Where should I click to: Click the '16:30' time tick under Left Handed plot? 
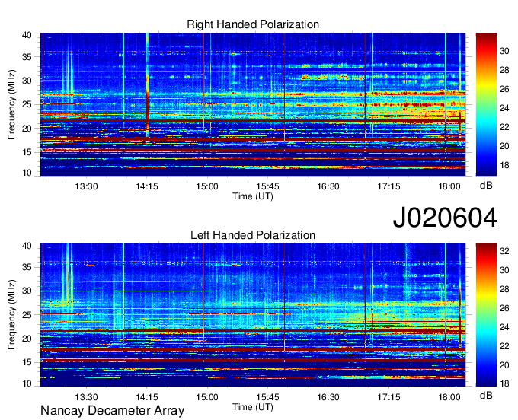click(328, 397)
